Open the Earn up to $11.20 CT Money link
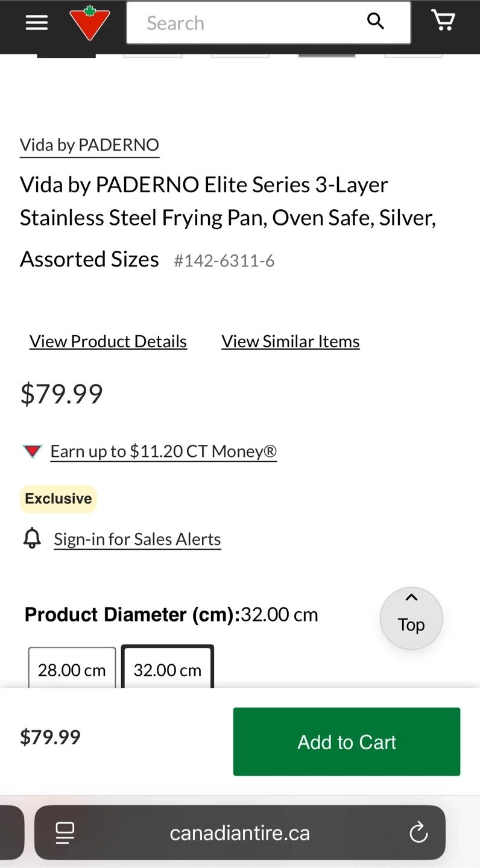The image size is (480, 868). pos(163,451)
